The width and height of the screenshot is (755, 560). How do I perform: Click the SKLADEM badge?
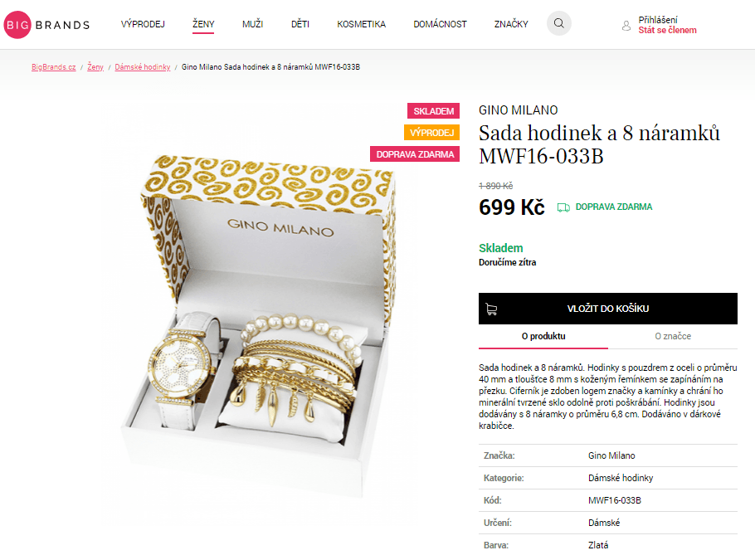pyautogui.click(x=433, y=110)
